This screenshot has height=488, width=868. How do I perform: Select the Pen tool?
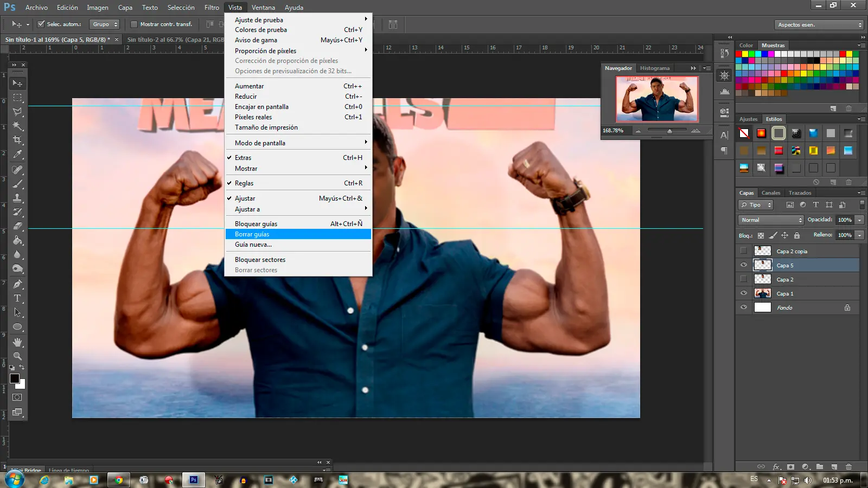[17, 284]
